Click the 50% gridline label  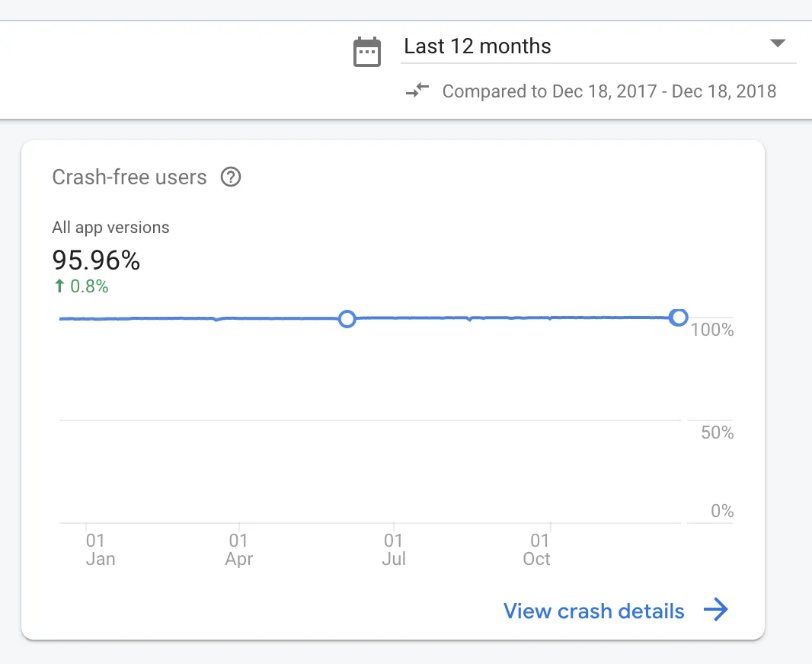[x=717, y=433]
